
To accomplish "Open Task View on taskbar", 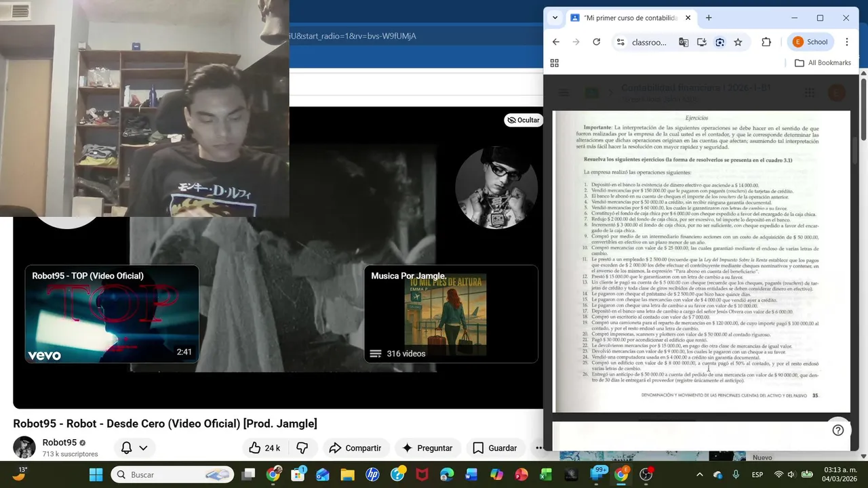I will (x=249, y=474).
